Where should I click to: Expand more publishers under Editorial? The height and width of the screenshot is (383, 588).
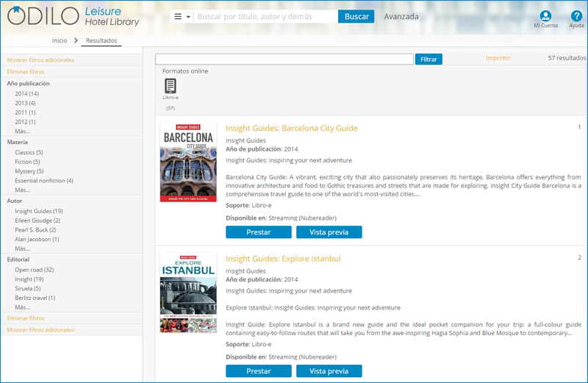coord(22,307)
